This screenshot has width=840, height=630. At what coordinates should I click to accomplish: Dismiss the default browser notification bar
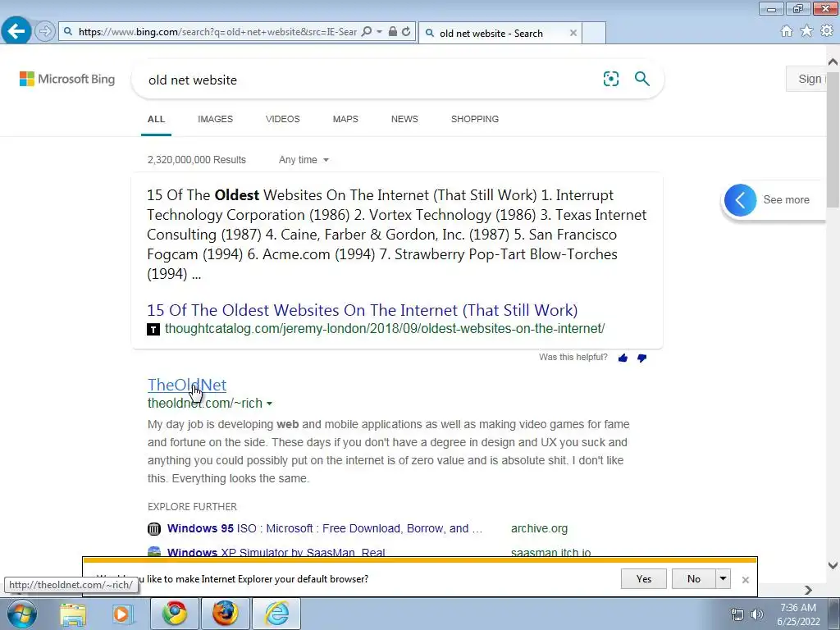pos(745,580)
